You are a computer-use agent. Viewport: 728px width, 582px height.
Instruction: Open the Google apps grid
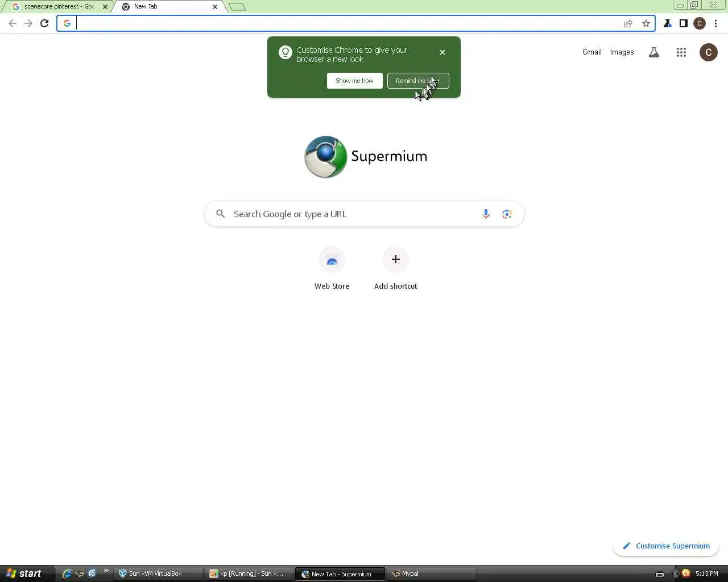(x=681, y=52)
